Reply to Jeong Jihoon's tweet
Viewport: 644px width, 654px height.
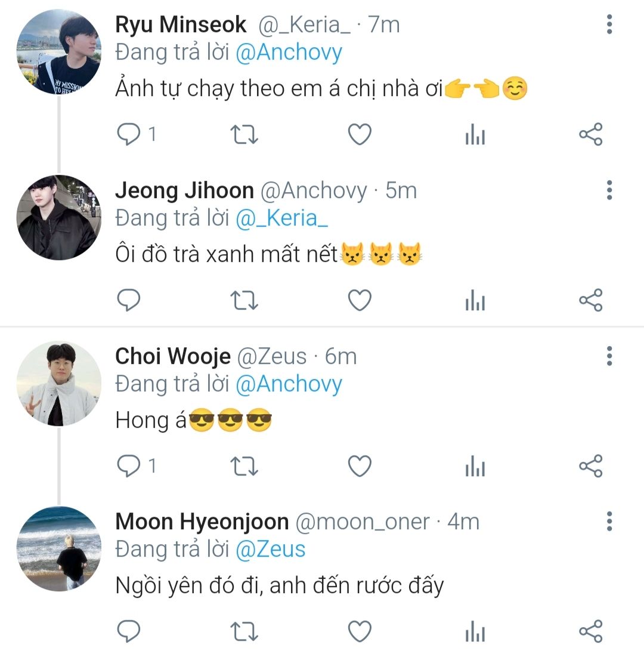[x=128, y=300]
